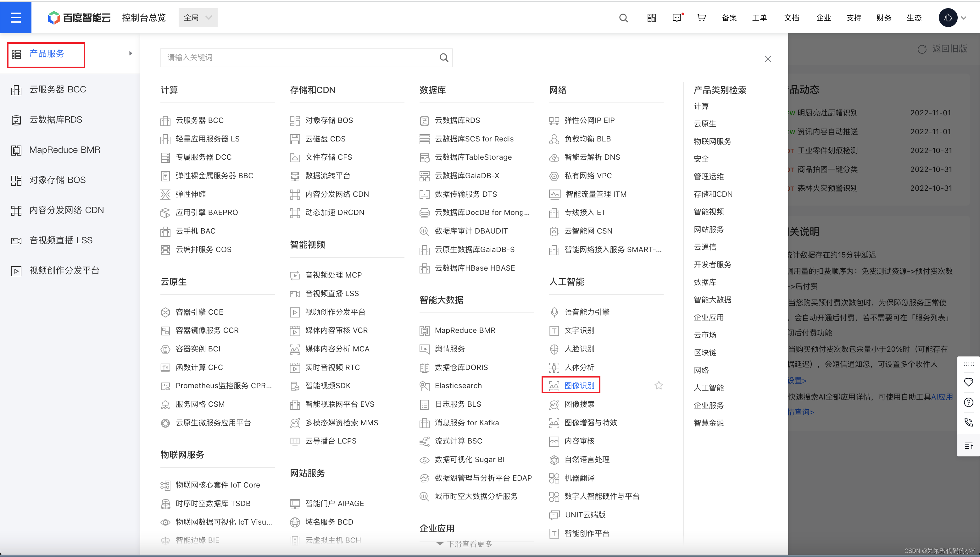
Task: Open the messages icon with red dot
Action: tap(677, 18)
